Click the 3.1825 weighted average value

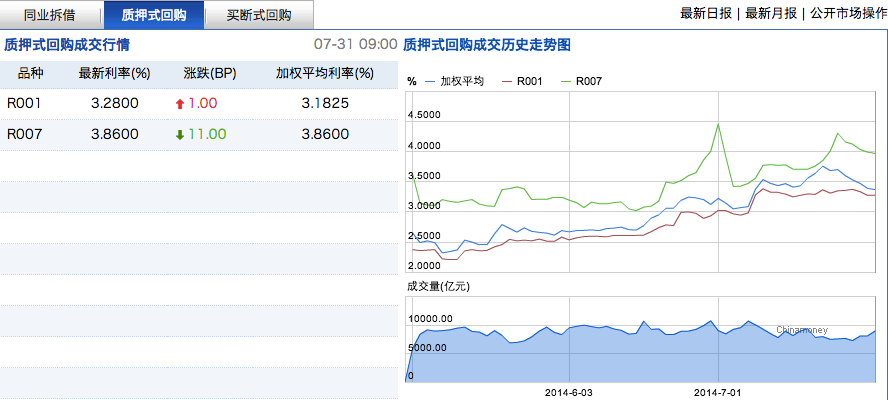click(325, 103)
